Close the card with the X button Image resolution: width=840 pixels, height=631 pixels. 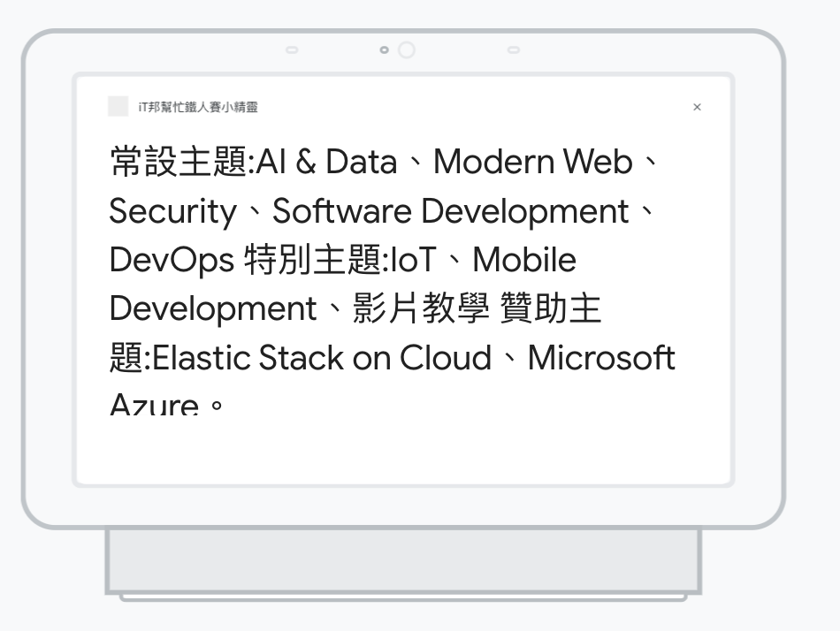pyautogui.click(x=697, y=107)
